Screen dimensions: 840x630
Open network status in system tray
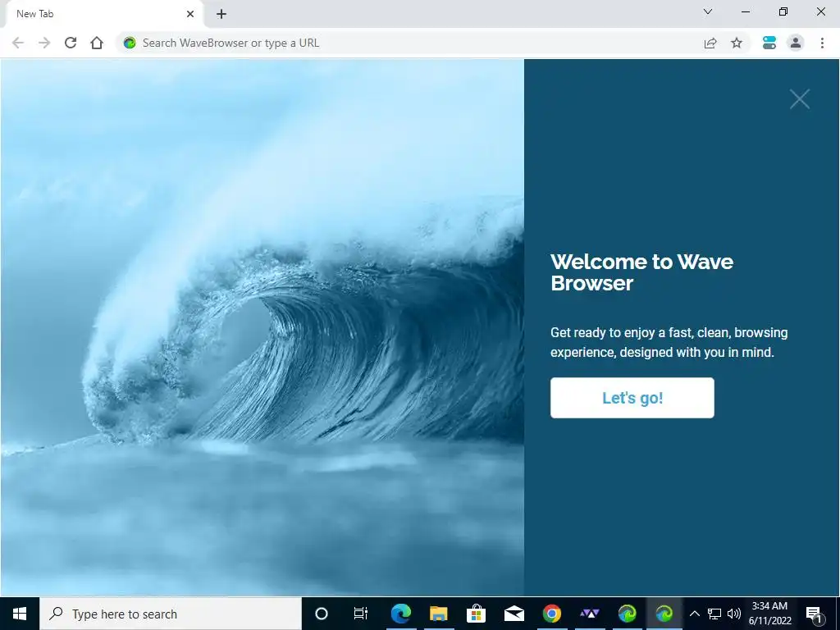click(714, 614)
